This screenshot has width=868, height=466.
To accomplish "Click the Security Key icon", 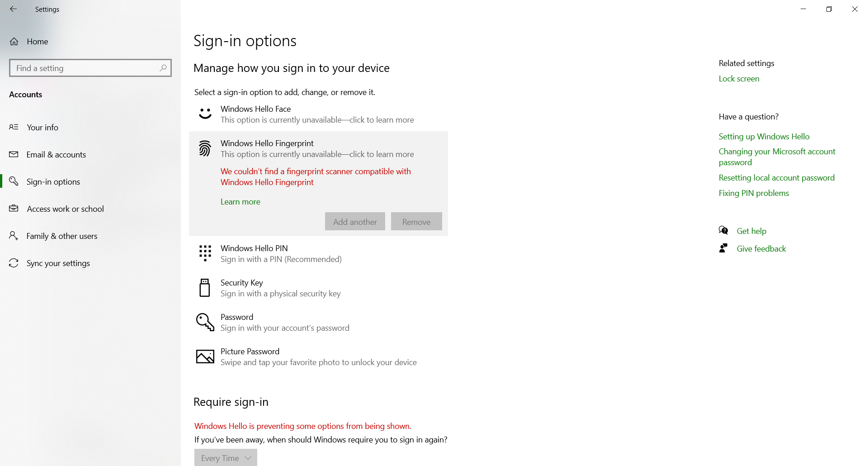I will pos(205,288).
